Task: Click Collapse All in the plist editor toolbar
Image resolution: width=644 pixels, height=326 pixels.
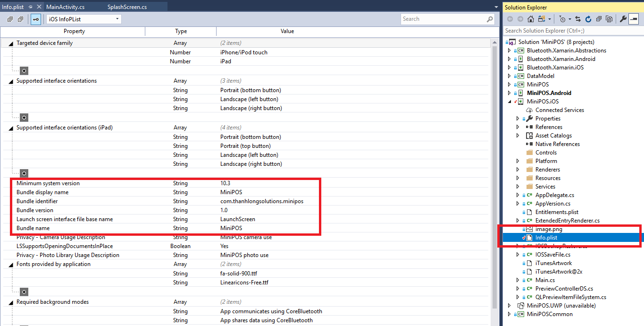Action: (20, 19)
